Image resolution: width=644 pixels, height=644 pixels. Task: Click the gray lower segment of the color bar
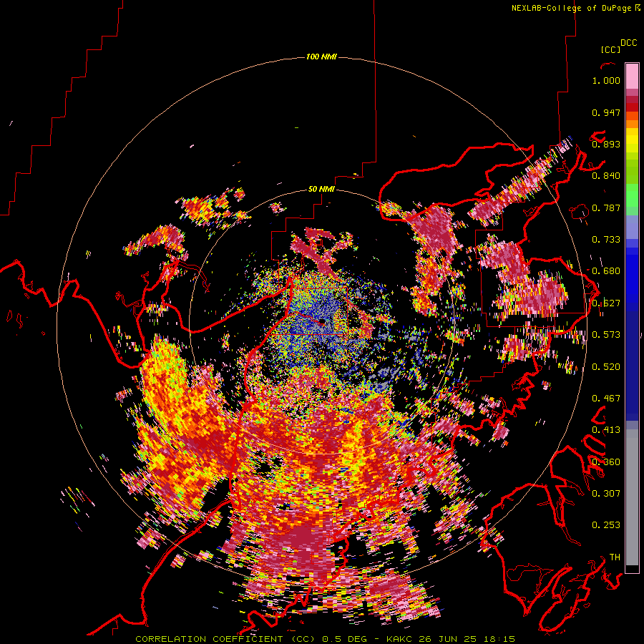pyautogui.click(x=632, y=497)
